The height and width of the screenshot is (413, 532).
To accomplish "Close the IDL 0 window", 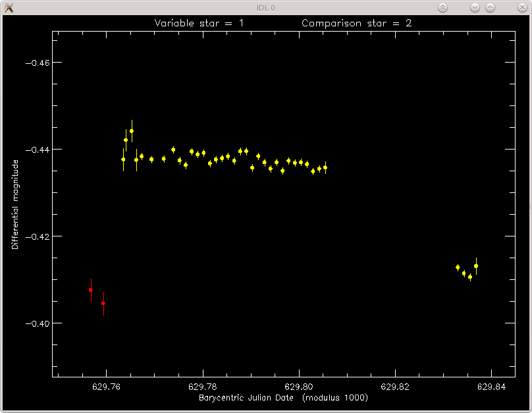I will tap(522, 8).
